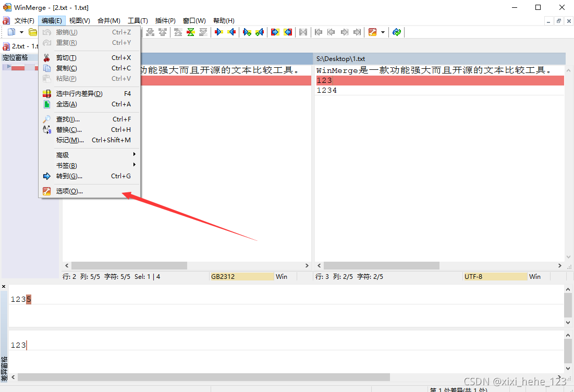Screen dimensions: 574x392
Task: Click the WinMerge application icon in title bar
Action: pos(7,7)
